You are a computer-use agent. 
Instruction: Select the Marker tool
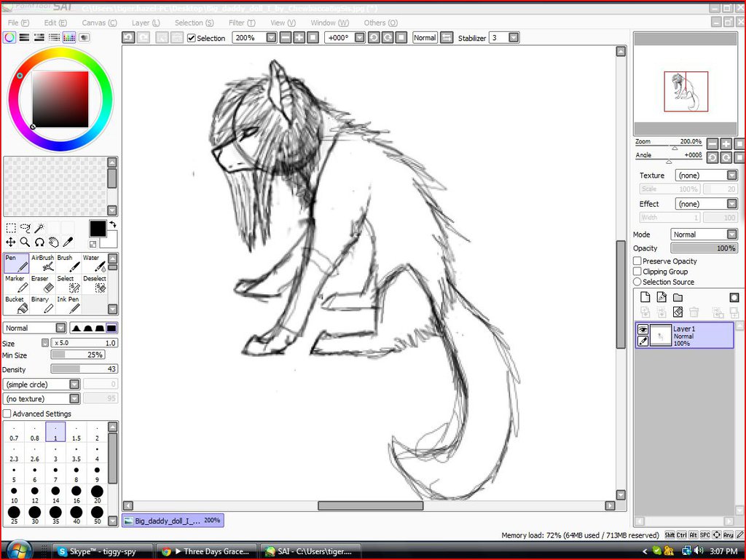16,284
